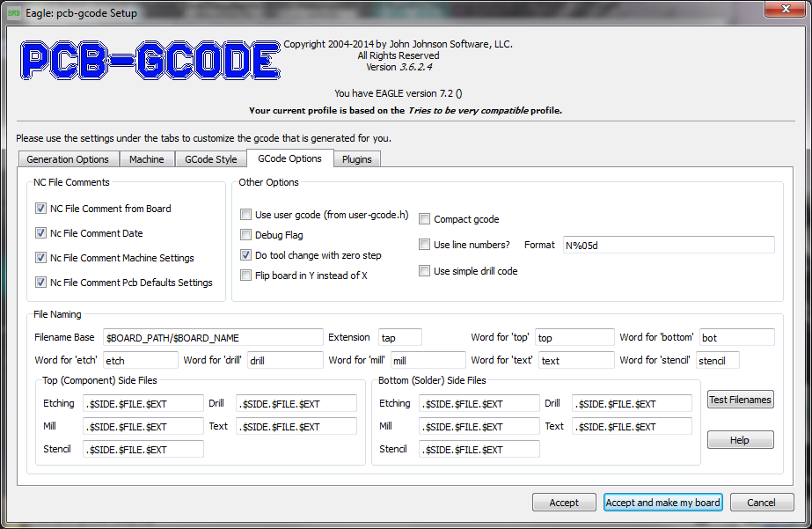Click the 'Your current profile is based on' line

[406, 110]
